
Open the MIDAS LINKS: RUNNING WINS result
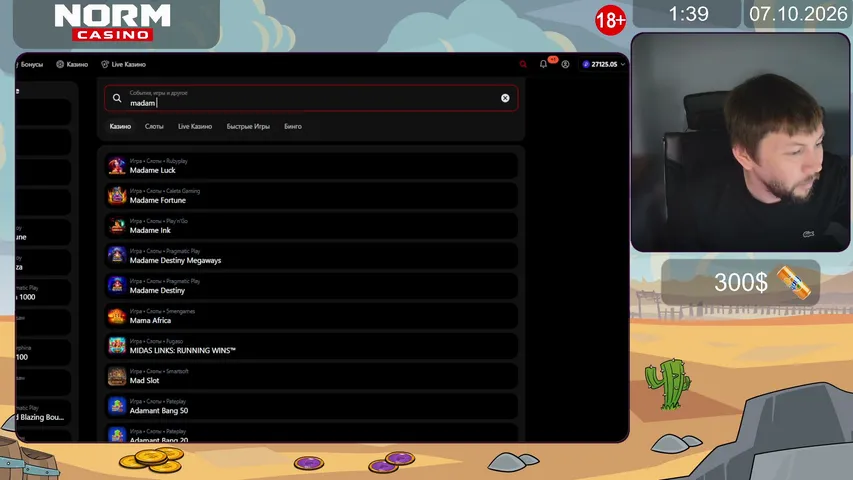pos(311,346)
